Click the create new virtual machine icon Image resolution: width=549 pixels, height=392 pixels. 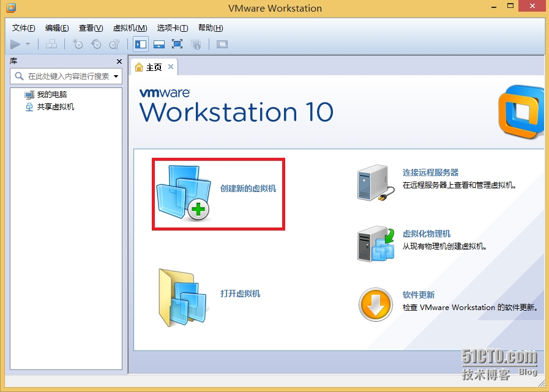183,193
